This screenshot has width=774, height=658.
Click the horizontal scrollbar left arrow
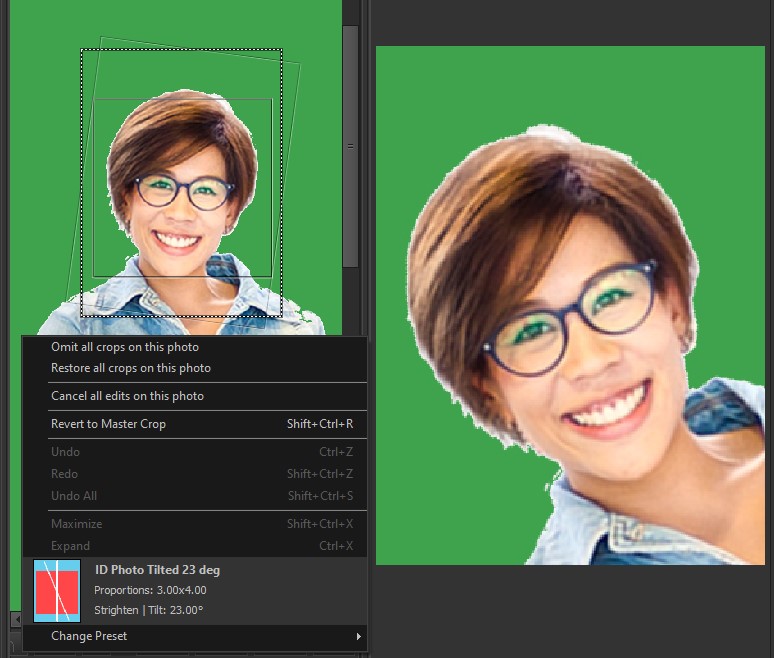[x=15, y=620]
